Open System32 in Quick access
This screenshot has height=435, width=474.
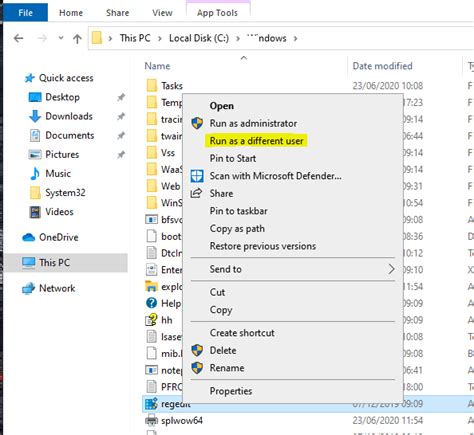[x=65, y=193]
